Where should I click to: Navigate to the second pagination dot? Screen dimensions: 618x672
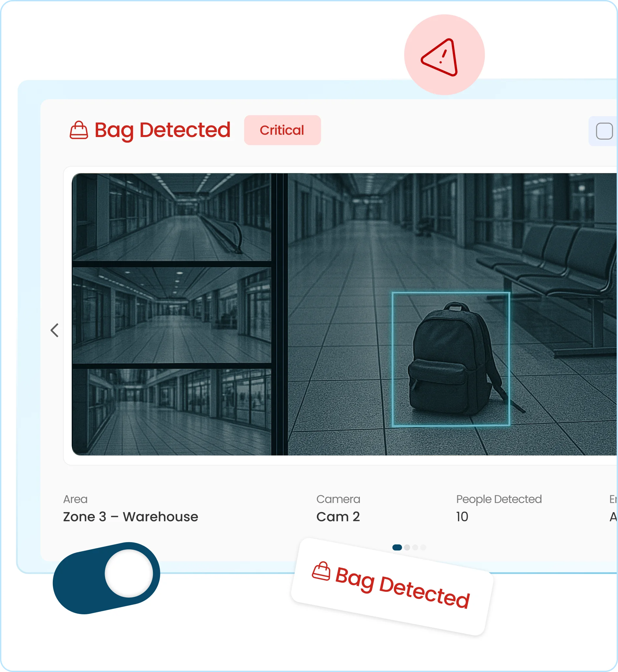407,548
